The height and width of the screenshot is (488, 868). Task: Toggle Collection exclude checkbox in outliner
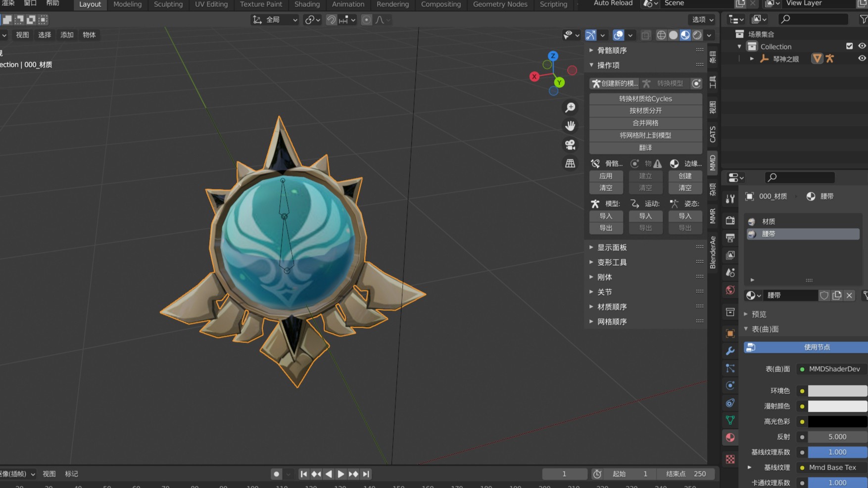click(849, 46)
